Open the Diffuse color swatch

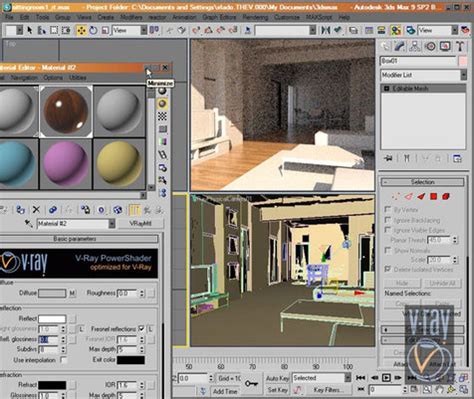coord(52,293)
